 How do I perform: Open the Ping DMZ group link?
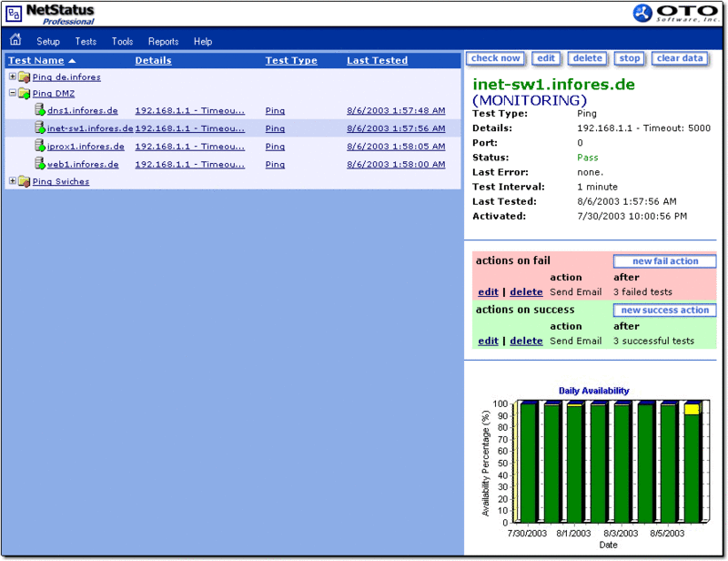(x=54, y=94)
